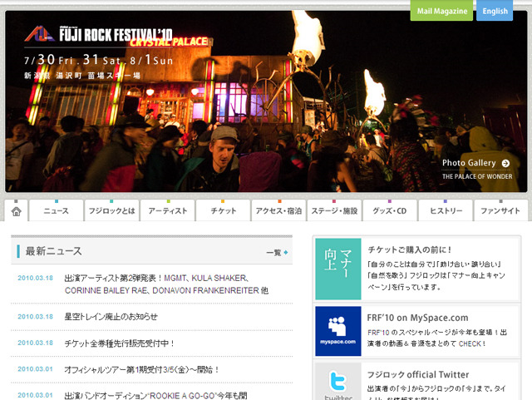This screenshot has height=400, width=532.
Task: Open the artist lineup news with MGMT
Action: 166,284
